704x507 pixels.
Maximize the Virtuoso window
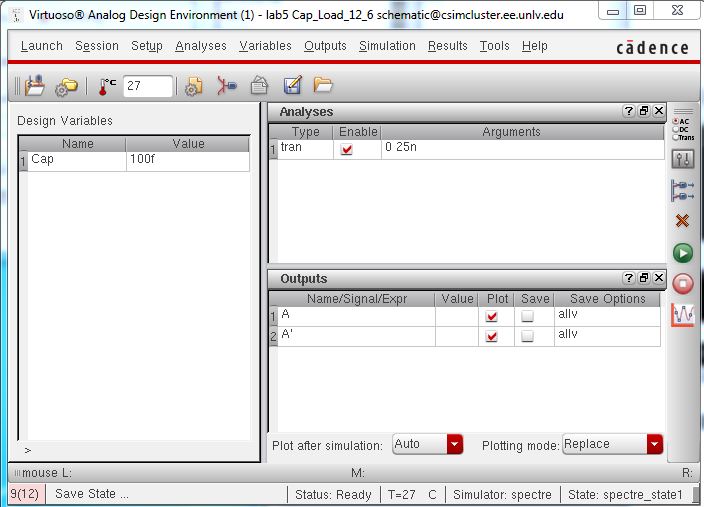[x=640, y=10]
